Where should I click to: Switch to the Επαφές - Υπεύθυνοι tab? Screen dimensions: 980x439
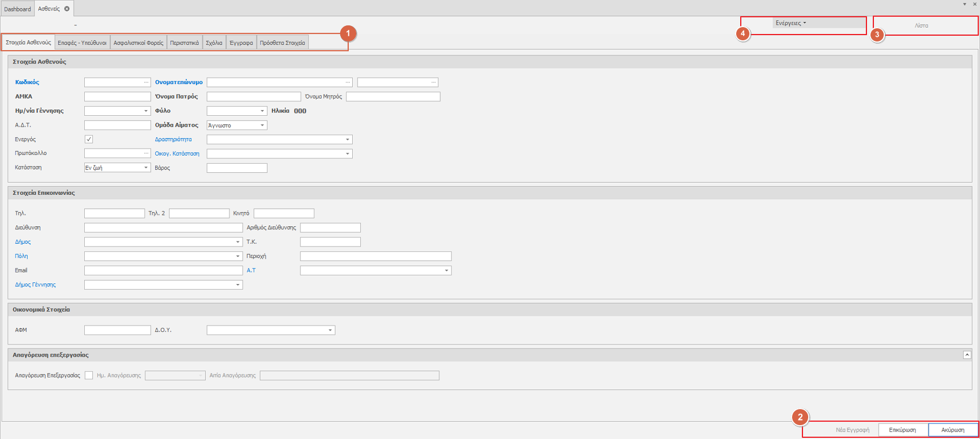tap(82, 43)
